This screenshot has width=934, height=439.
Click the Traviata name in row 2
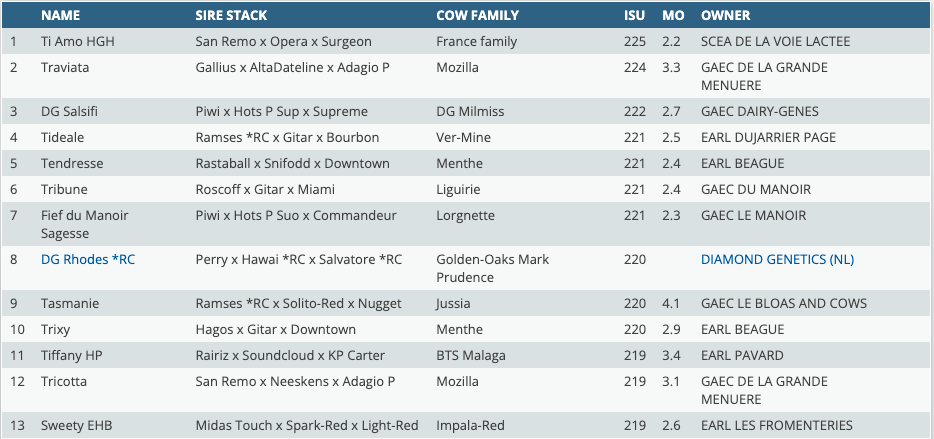[65, 68]
